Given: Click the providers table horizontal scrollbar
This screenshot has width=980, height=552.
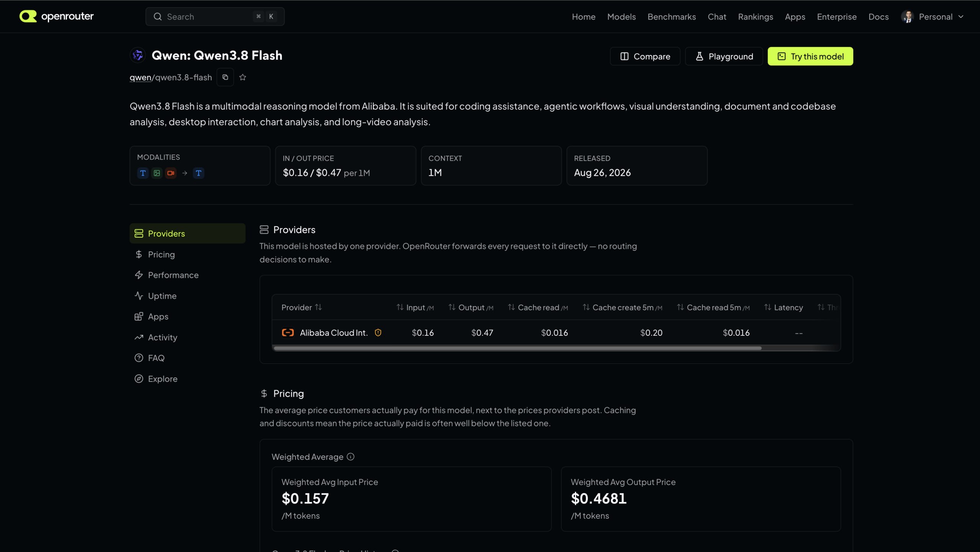Looking at the screenshot, I should click(518, 348).
